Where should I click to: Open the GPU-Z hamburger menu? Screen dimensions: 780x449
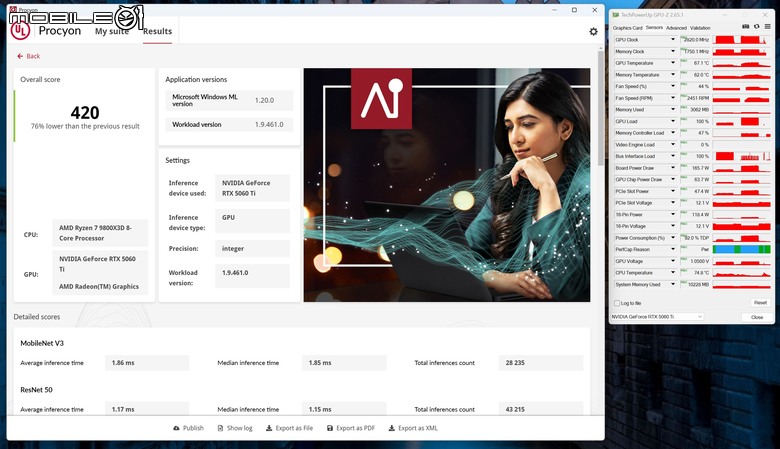767,27
